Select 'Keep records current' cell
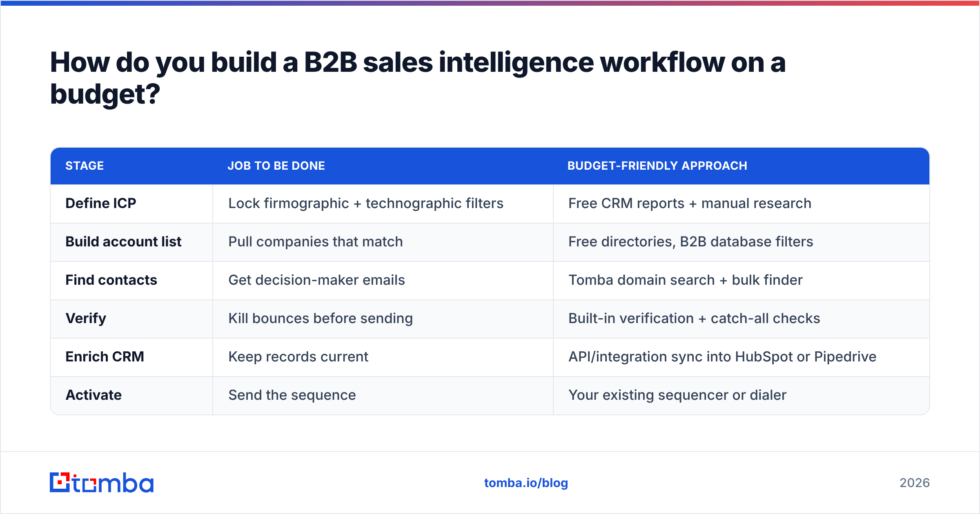Screen dimensions: 980x514 click(x=383, y=357)
